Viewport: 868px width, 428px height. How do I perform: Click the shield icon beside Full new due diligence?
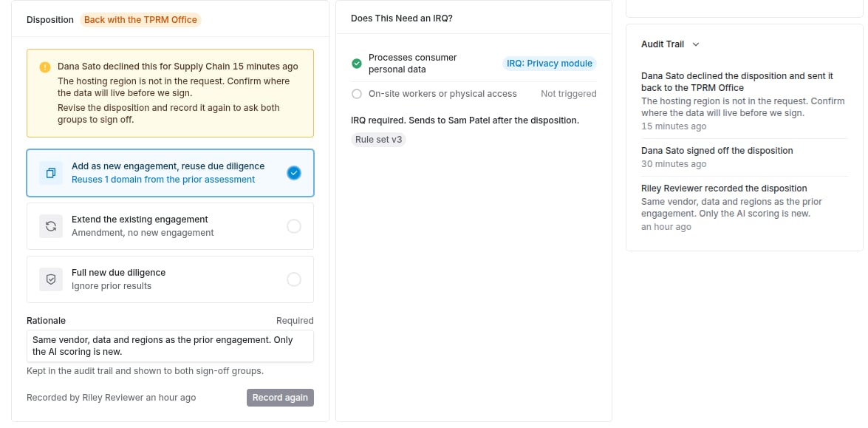click(x=51, y=279)
